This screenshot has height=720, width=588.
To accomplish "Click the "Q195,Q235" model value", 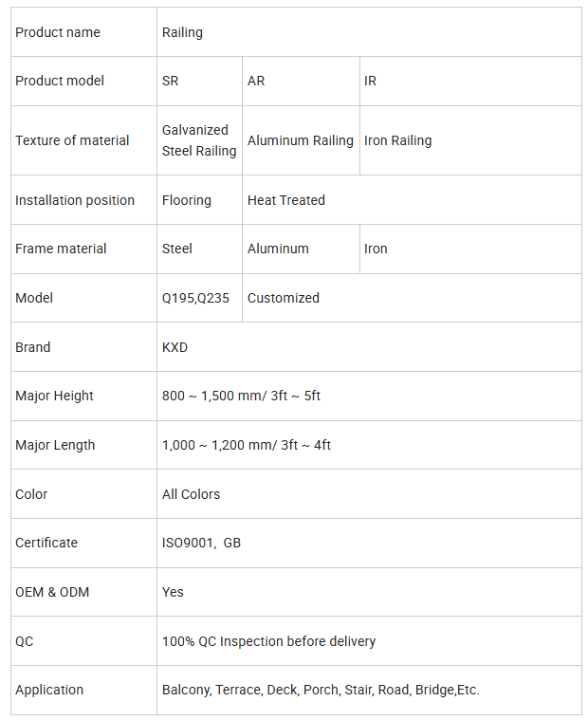I will point(195,298).
